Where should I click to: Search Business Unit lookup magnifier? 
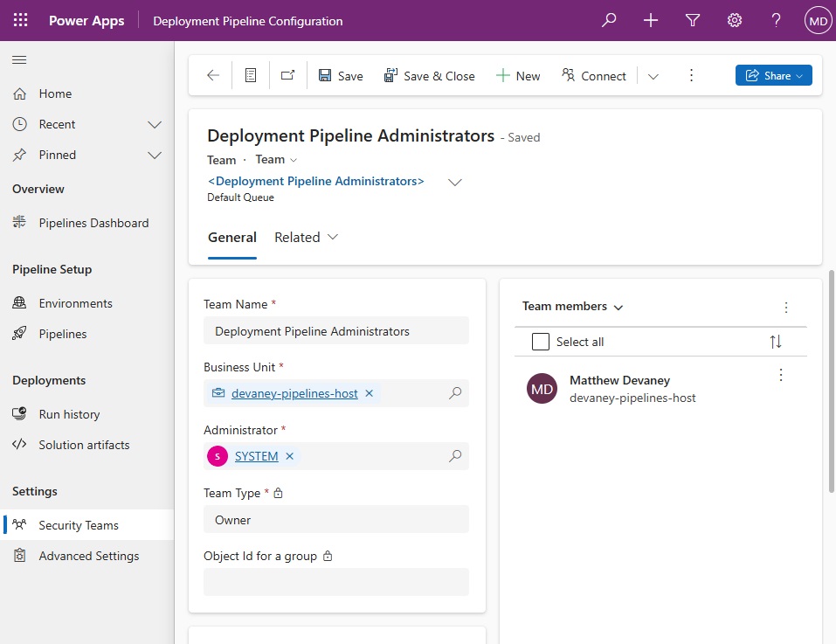(455, 393)
